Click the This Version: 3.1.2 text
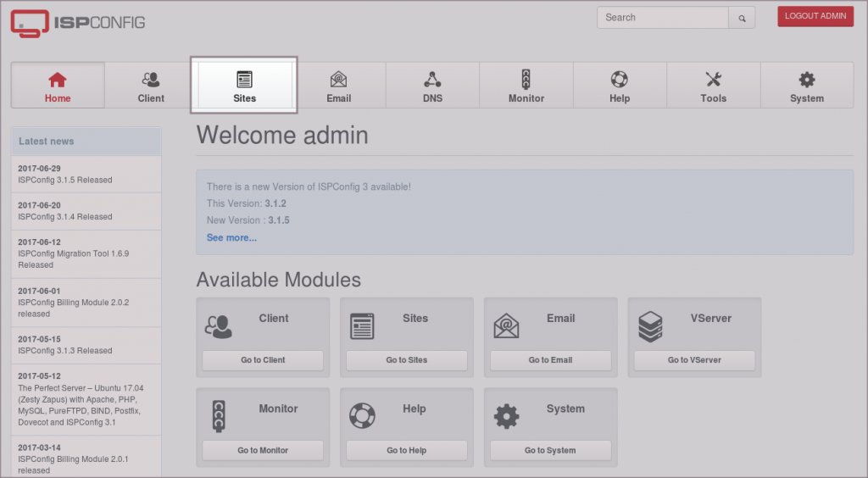 247,203
